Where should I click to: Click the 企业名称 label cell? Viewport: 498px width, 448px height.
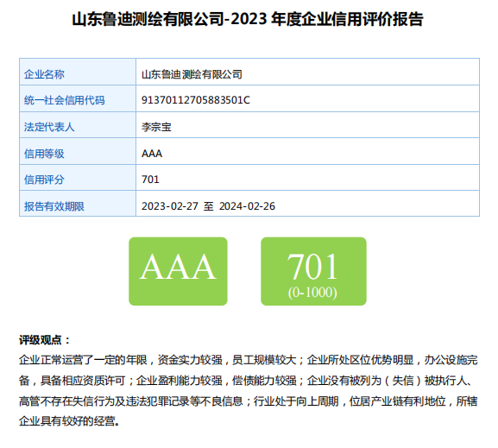tap(78, 72)
